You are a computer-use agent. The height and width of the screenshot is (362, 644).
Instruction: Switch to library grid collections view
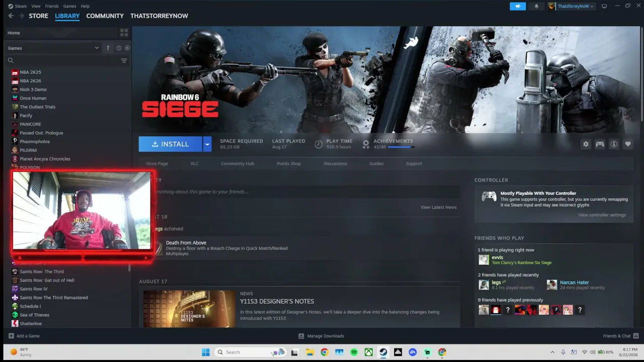[x=124, y=33]
